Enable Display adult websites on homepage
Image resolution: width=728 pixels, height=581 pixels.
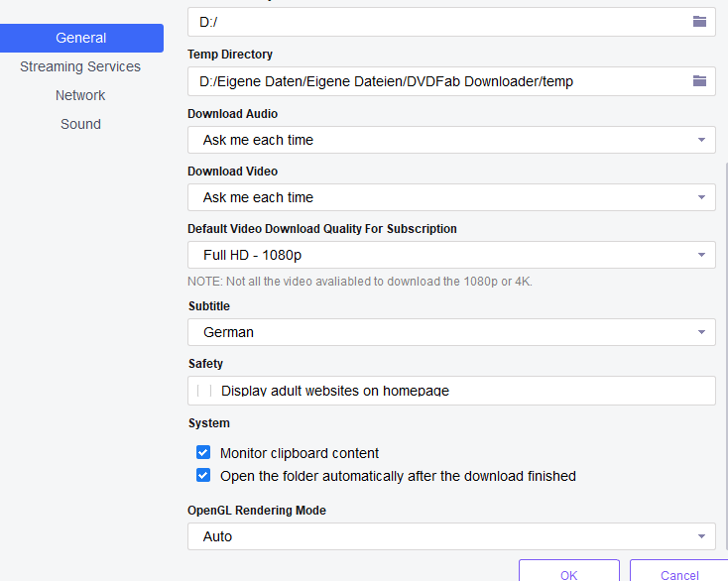203,391
